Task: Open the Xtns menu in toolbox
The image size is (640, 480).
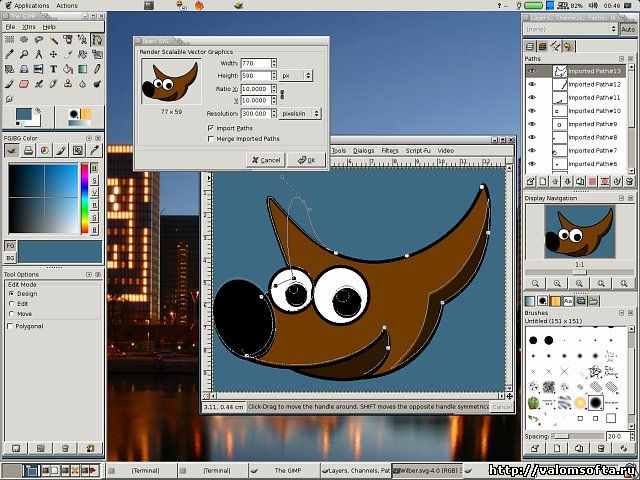Action: (x=29, y=27)
